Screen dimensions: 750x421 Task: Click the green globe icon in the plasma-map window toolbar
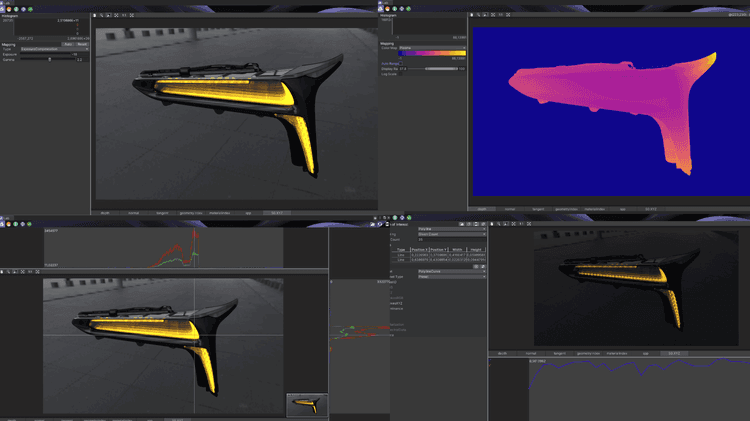coord(395,9)
